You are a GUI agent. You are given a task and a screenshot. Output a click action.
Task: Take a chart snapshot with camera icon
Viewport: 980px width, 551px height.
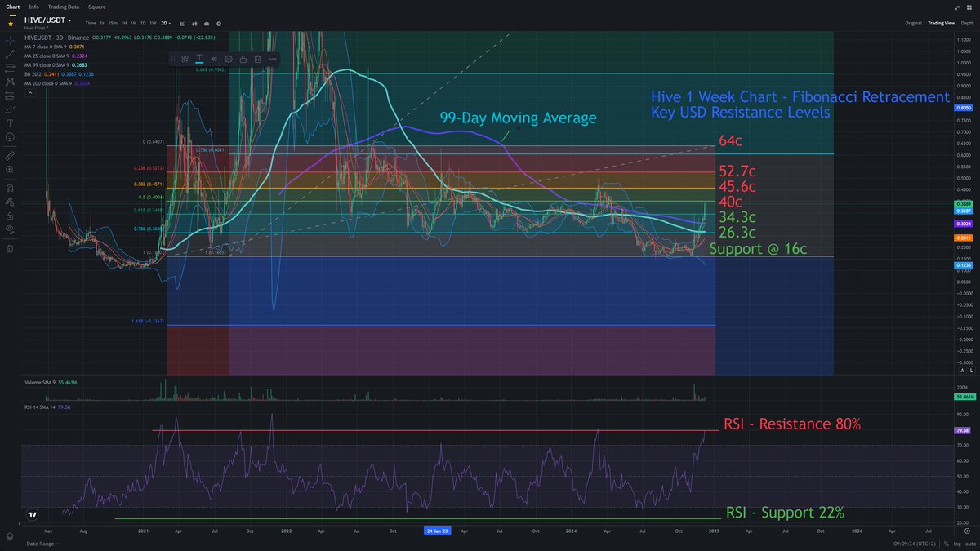point(207,24)
